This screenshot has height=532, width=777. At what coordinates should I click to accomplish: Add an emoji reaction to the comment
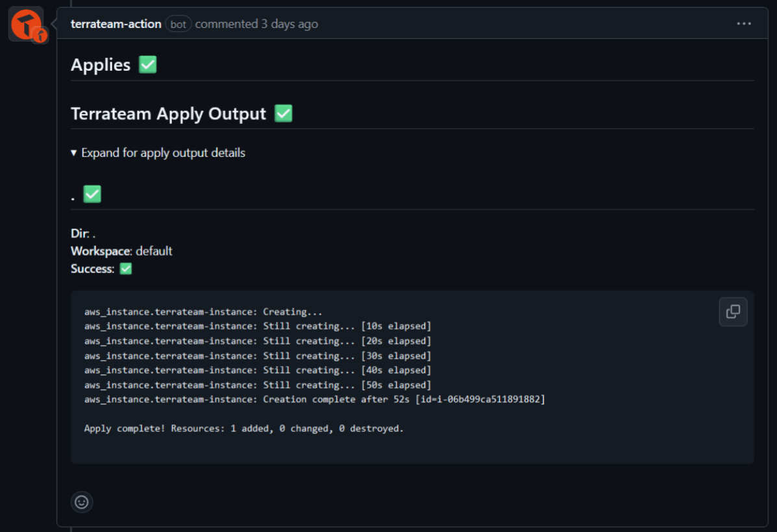pyautogui.click(x=82, y=502)
